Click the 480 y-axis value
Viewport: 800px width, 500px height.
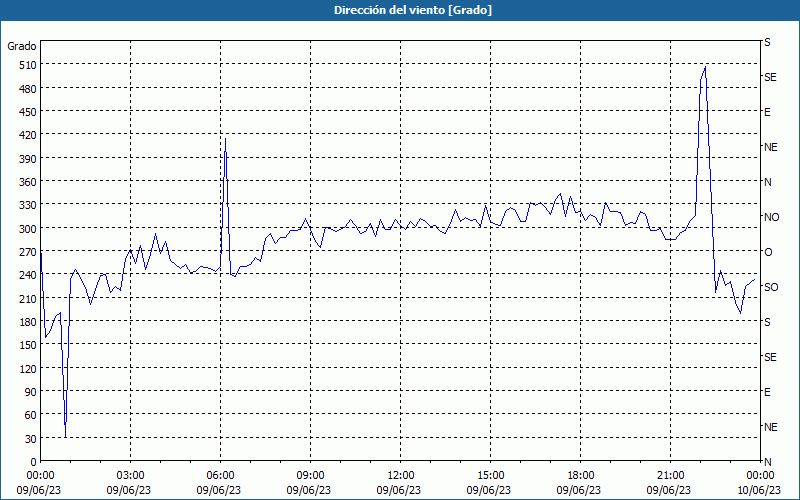tap(27, 89)
